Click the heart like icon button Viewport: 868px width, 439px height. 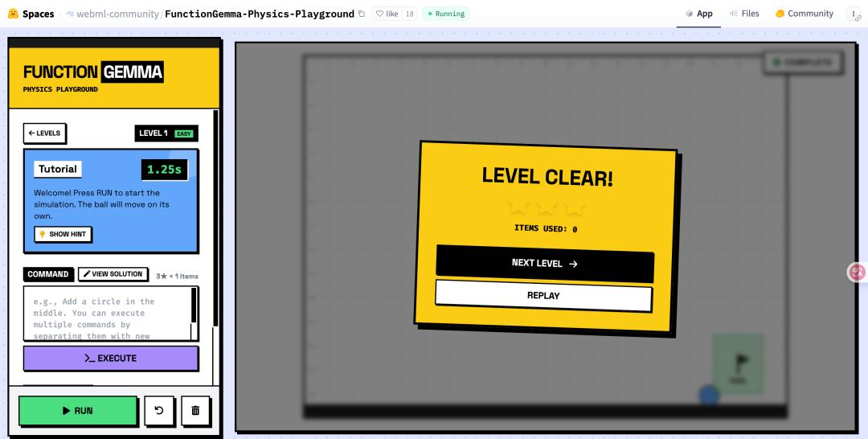point(387,14)
